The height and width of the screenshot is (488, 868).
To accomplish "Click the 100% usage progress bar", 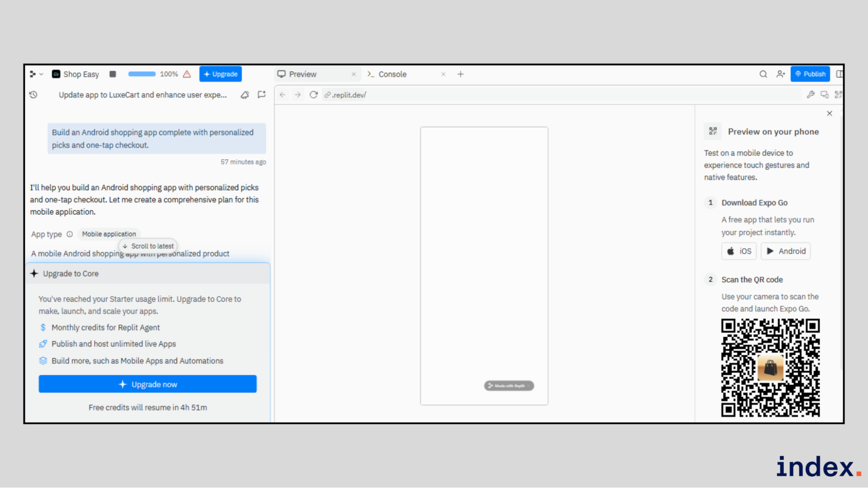I will point(142,74).
